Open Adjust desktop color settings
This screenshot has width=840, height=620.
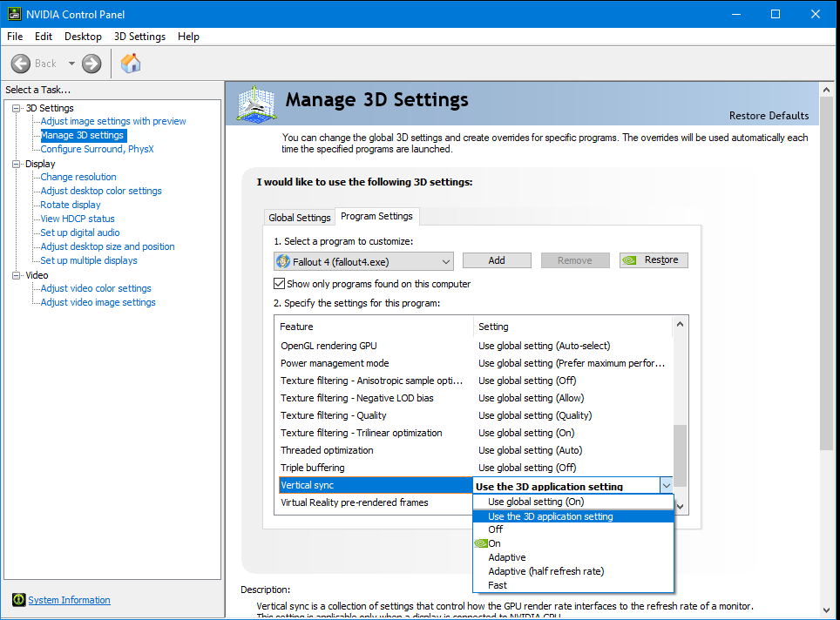[101, 191]
